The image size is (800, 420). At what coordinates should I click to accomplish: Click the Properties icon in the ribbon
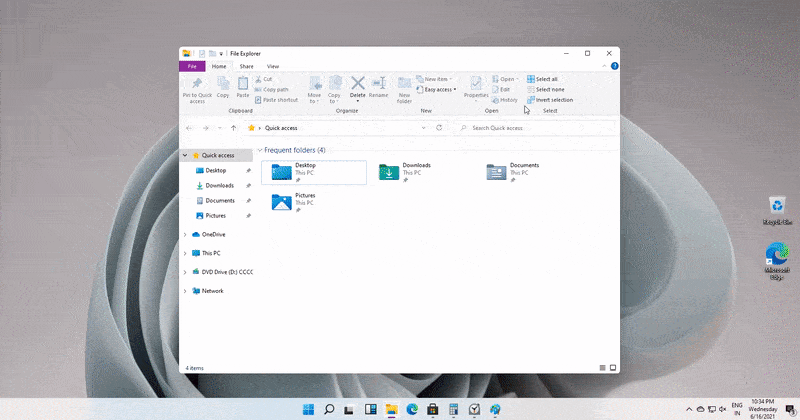pos(476,85)
